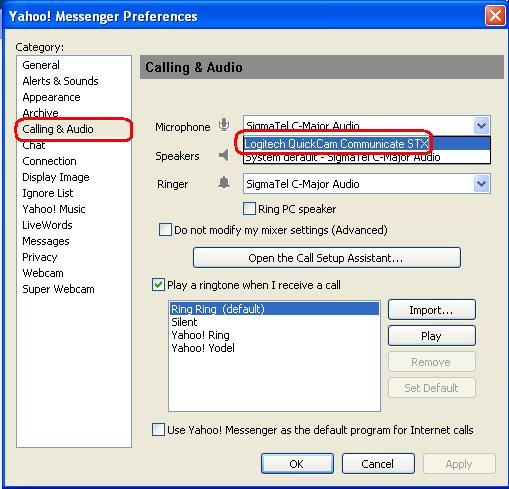Select the Yahoo! Yodel ringtone
The image size is (509, 489).
(274, 348)
